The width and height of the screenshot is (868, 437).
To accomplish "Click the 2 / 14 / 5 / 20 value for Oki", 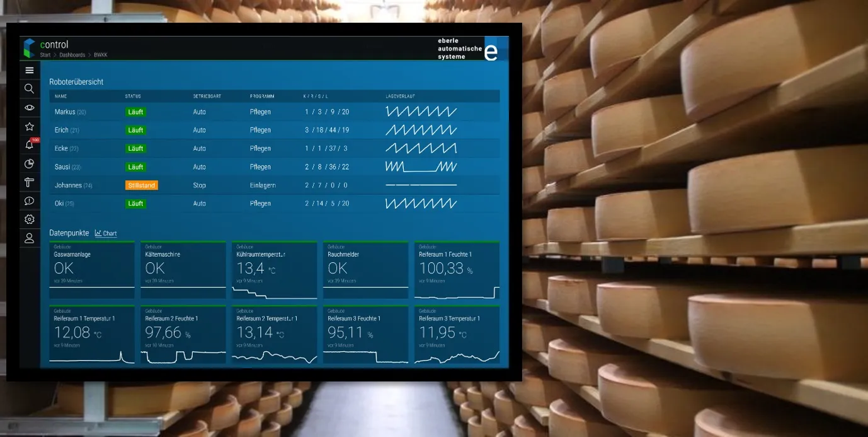I will (327, 204).
